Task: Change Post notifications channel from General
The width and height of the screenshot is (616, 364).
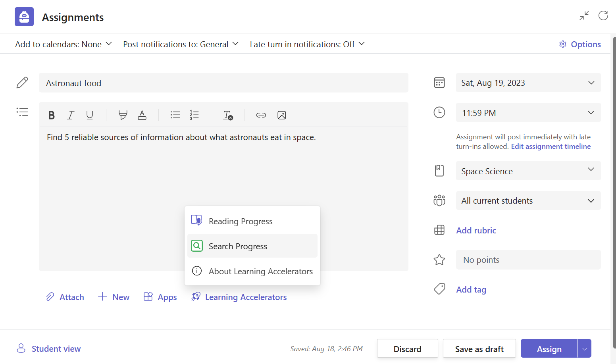Action: [x=181, y=44]
